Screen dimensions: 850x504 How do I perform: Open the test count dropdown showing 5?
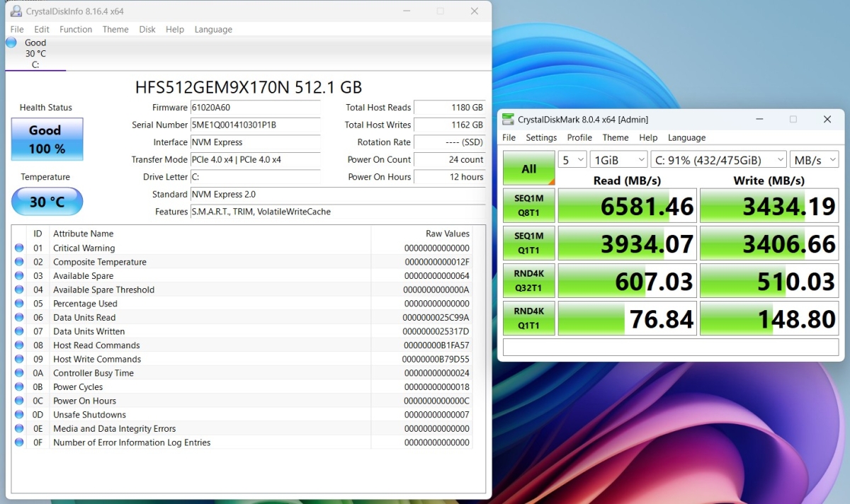tap(572, 159)
